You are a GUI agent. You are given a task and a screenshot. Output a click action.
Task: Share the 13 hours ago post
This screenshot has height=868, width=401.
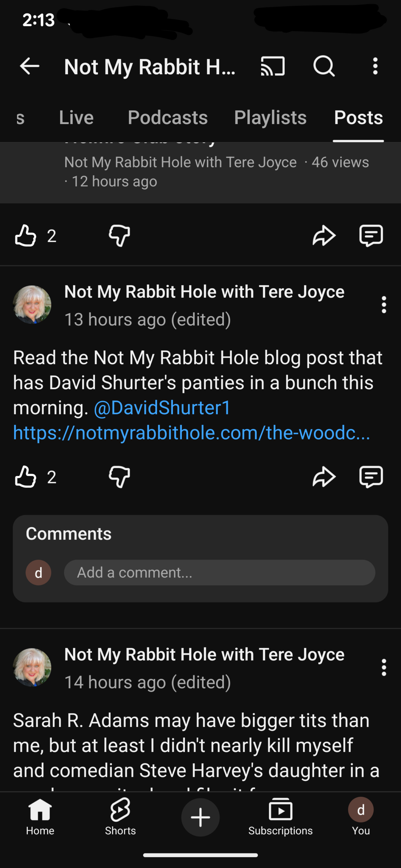324,477
